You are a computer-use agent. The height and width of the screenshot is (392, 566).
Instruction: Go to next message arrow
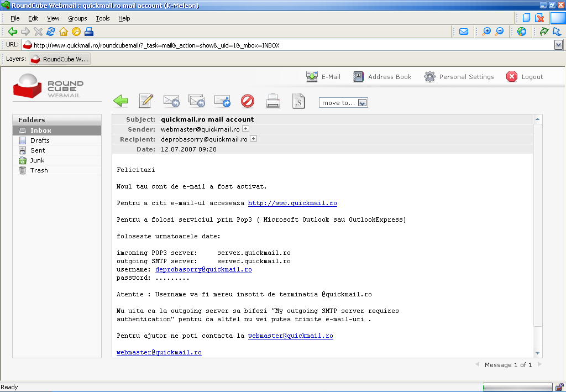[x=539, y=364]
